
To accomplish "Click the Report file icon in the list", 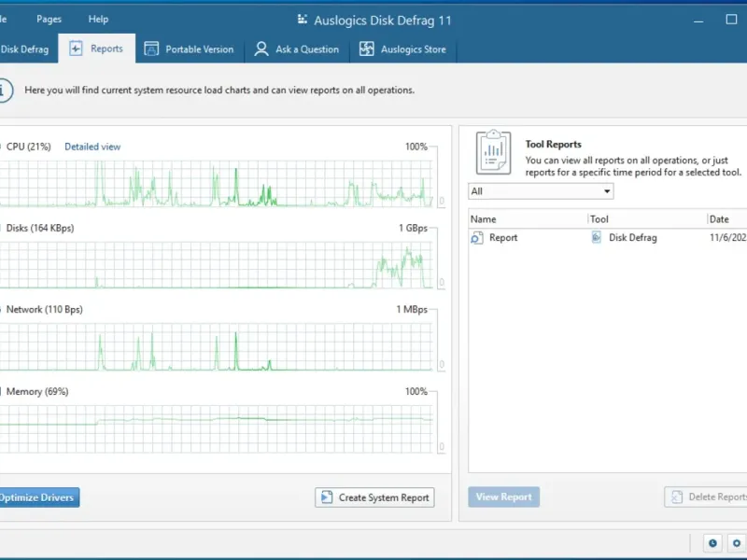I will (477, 238).
